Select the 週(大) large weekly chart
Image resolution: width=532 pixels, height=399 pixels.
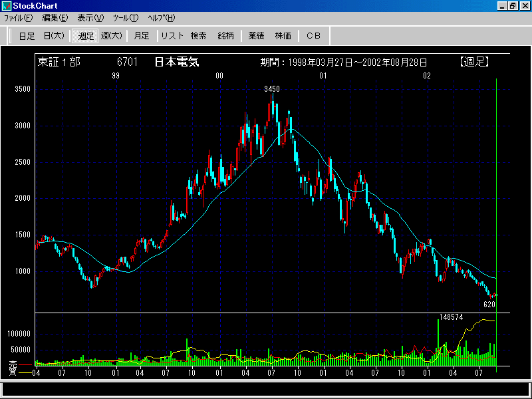pos(112,36)
